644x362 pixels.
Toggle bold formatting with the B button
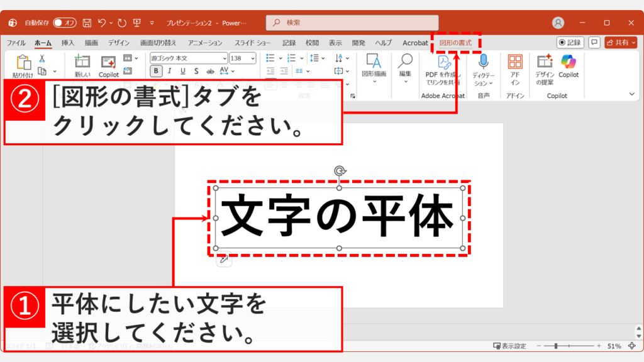[x=155, y=71]
